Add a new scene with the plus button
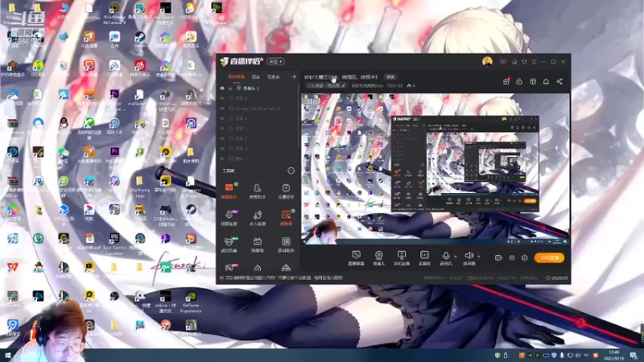Screen dimensions: 644x362 click(x=294, y=76)
